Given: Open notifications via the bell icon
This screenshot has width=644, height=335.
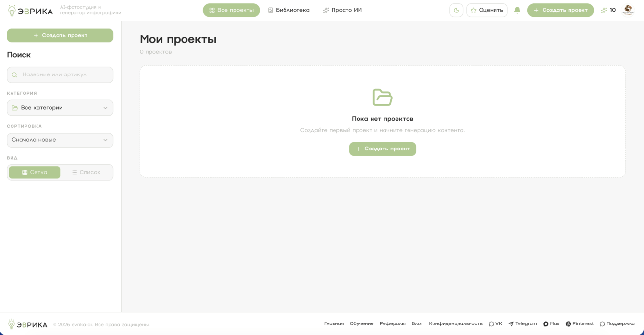Looking at the screenshot, I should (517, 10).
